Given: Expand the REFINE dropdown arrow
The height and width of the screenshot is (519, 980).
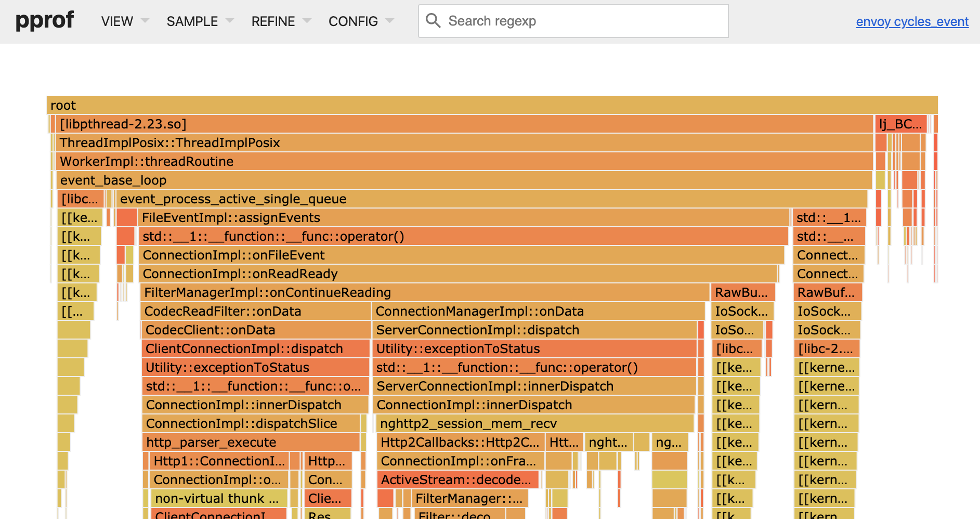Looking at the screenshot, I should pos(307,21).
